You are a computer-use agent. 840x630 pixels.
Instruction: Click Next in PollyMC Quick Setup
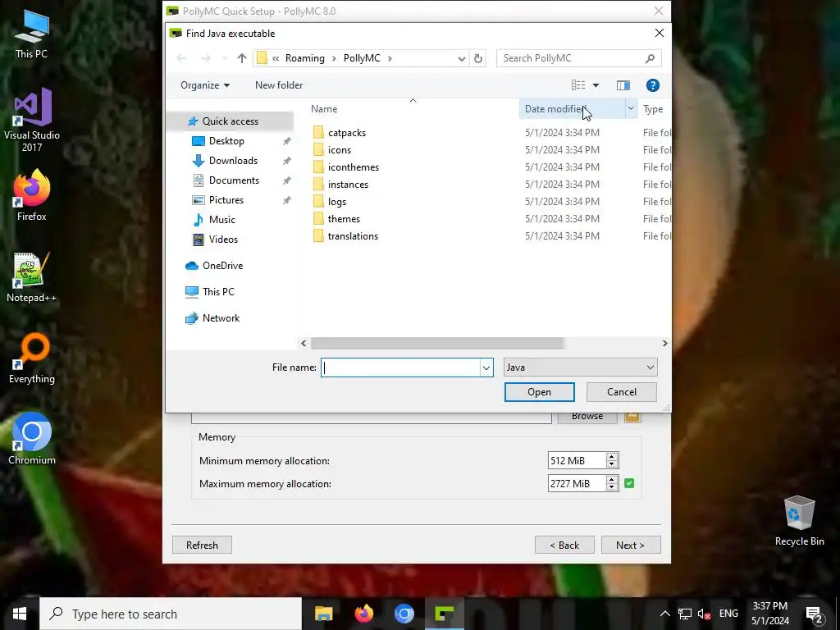[x=631, y=545]
